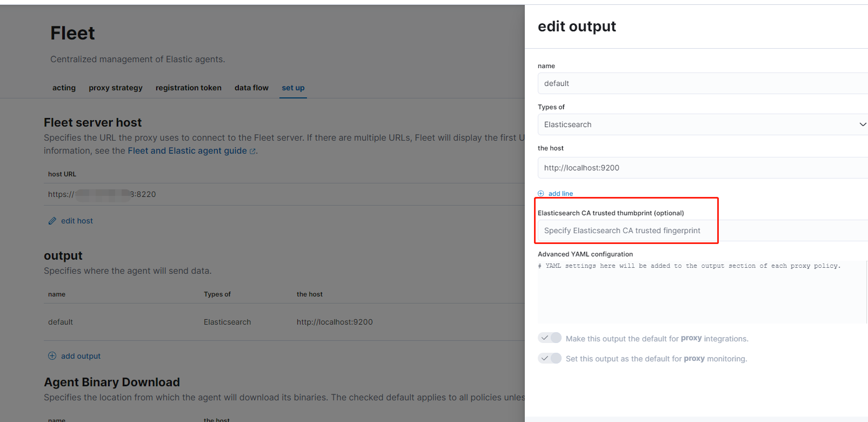Click the pencil icon beside edit host
The height and width of the screenshot is (422, 868).
(x=52, y=221)
